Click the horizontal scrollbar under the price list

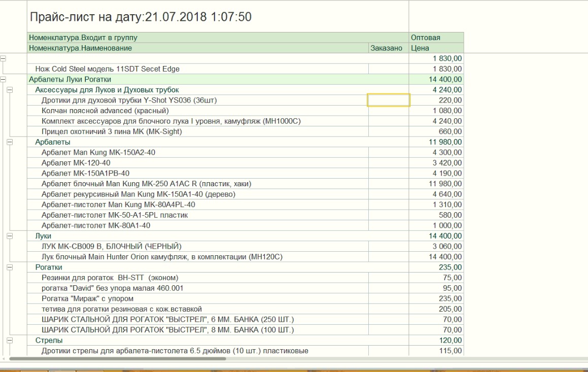tap(117, 358)
